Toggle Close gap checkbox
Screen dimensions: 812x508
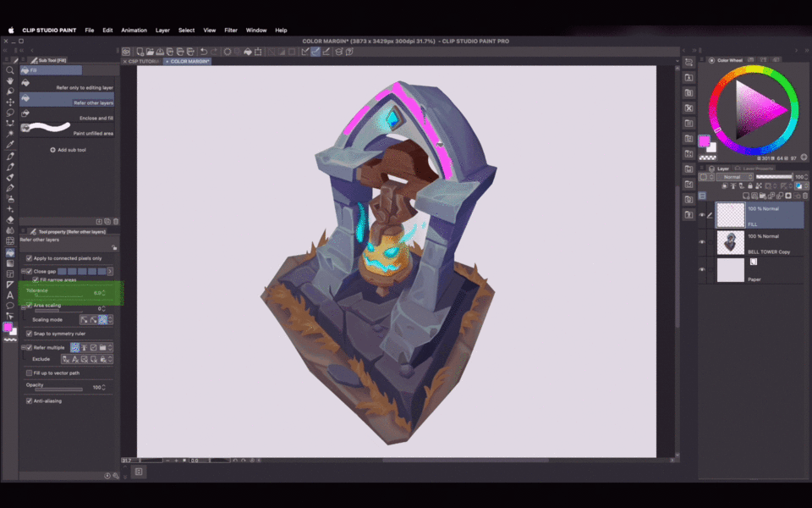[29, 271]
